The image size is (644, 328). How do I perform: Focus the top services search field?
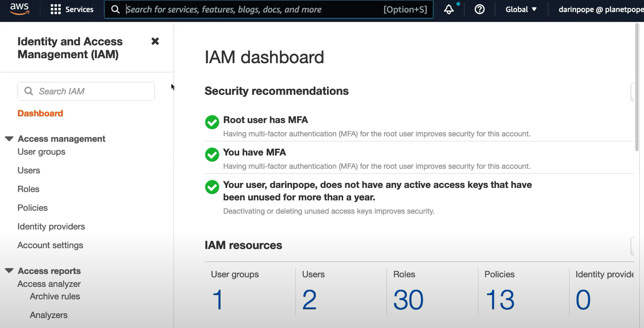[268, 10]
